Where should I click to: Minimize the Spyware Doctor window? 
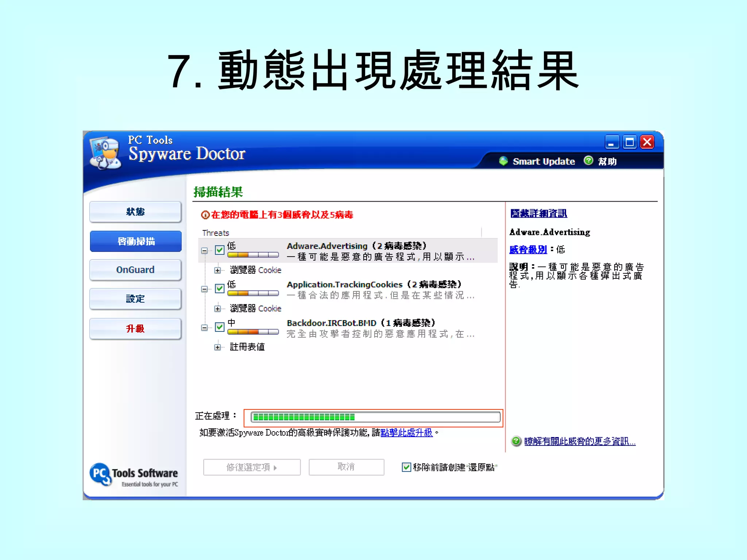[612, 142]
